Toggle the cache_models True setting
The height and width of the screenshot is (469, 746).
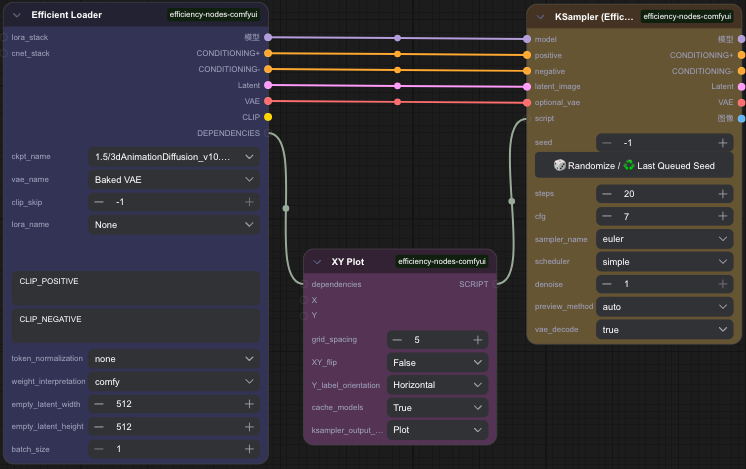pyautogui.click(x=437, y=407)
